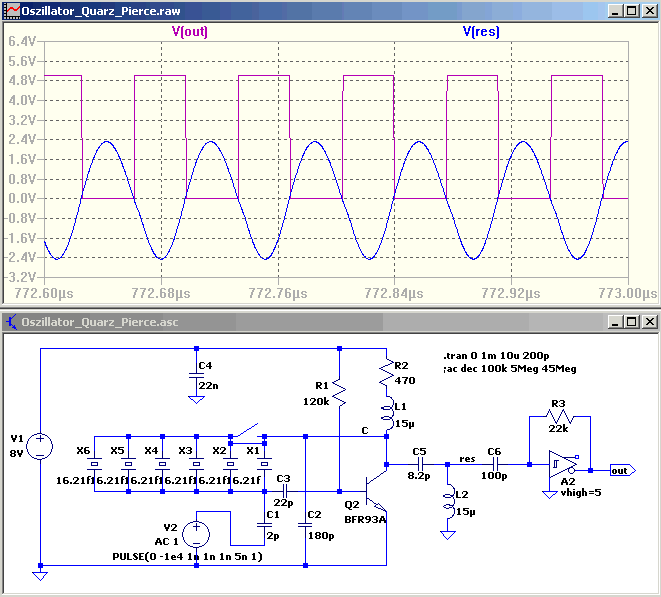Minimize the Oszillator_Quarz_Pierce.asc window
The image size is (661, 597).
point(615,322)
